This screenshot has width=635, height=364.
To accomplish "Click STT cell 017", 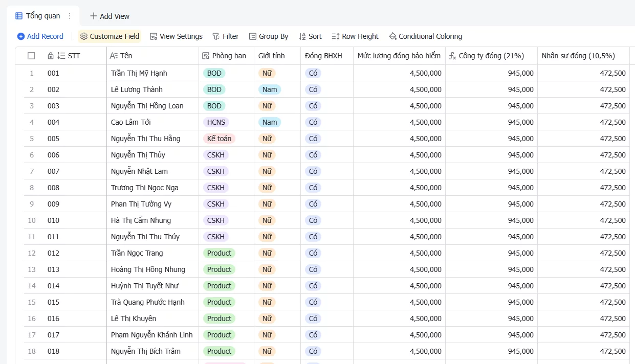I will point(74,335).
